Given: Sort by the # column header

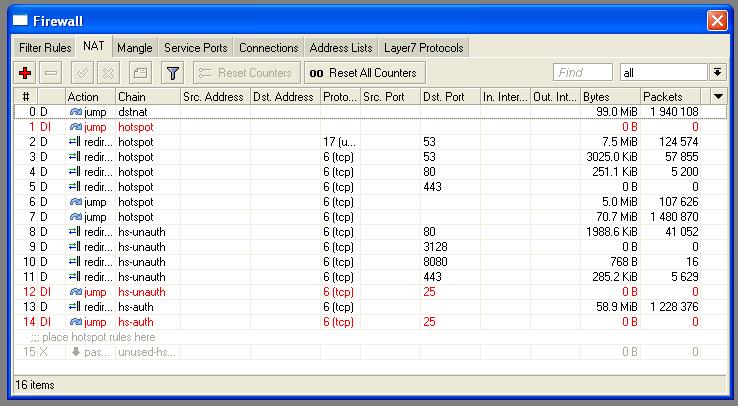Looking at the screenshot, I should tap(26, 96).
